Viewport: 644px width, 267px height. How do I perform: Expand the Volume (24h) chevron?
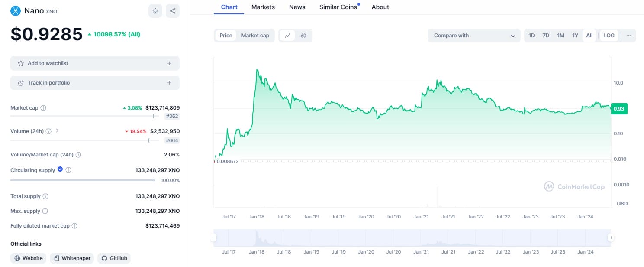pyautogui.click(x=57, y=131)
